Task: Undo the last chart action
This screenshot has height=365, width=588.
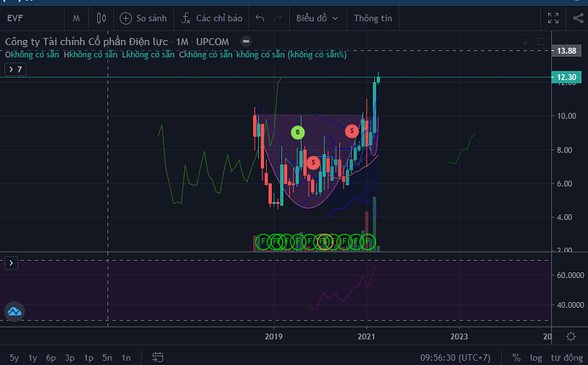Action: 260,17
